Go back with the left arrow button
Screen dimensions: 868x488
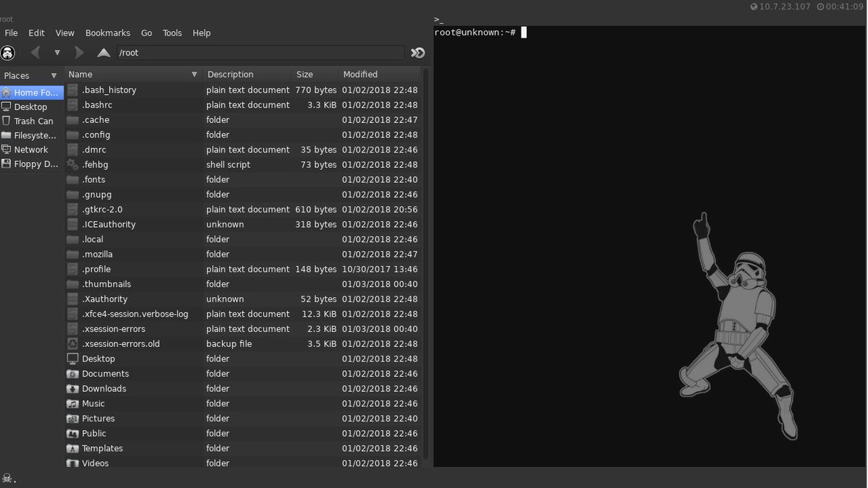(35, 53)
